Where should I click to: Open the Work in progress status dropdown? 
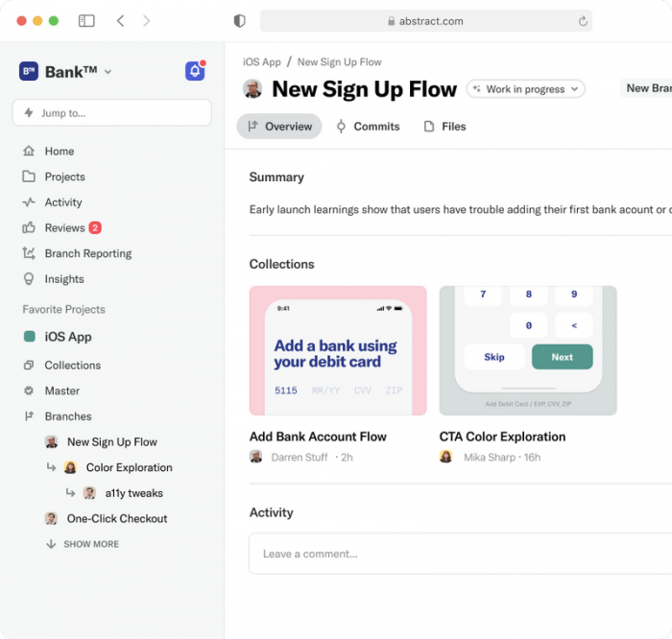[525, 89]
